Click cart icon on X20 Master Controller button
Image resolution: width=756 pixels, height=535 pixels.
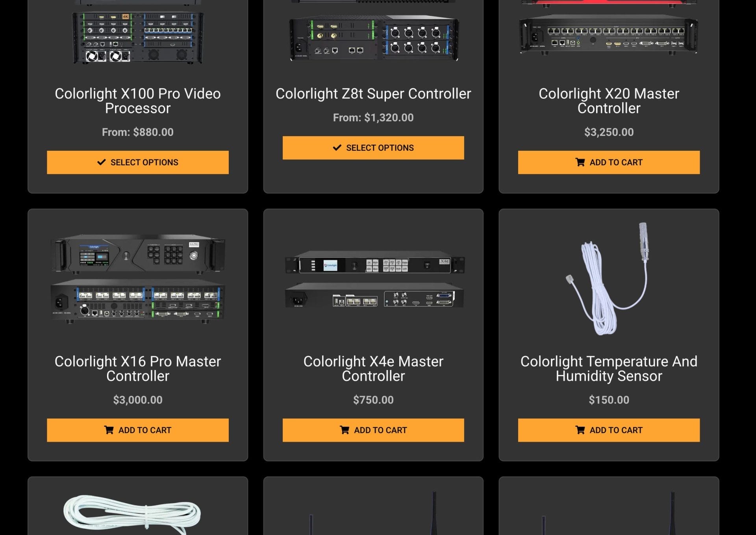(580, 162)
